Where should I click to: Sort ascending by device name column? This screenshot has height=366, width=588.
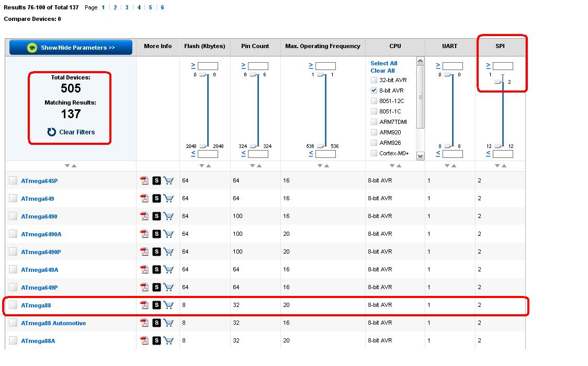tap(74, 166)
